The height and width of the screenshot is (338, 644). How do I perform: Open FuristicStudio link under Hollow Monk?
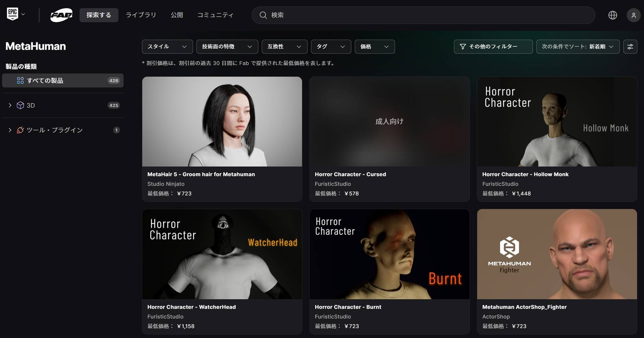pos(500,184)
